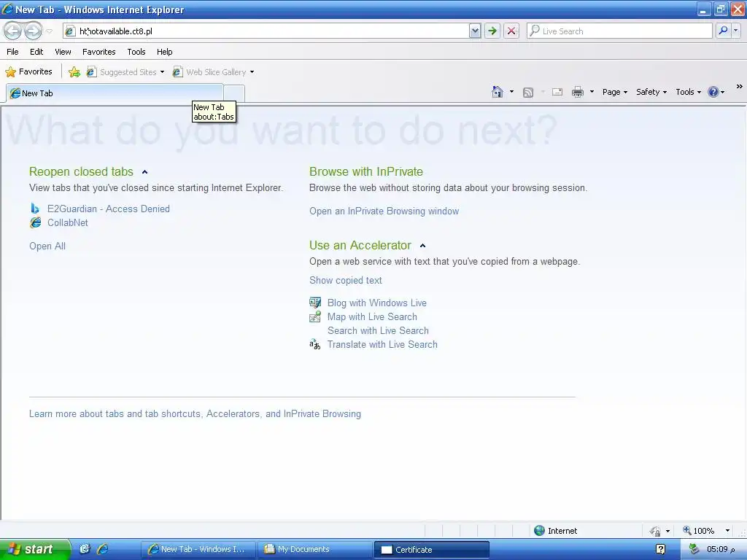The height and width of the screenshot is (560, 747).
Task: Open the Tools menu in menu bar
Action: click(136, 52)
